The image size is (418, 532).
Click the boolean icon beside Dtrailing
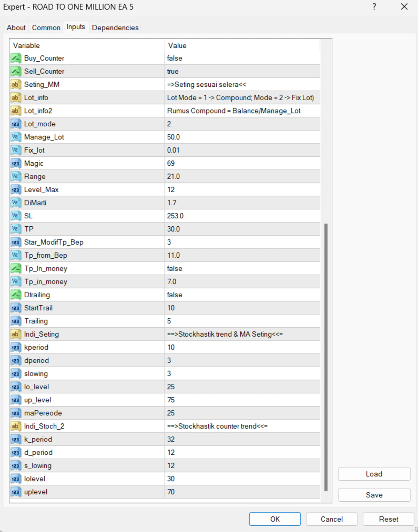click(x=16, y=295)
